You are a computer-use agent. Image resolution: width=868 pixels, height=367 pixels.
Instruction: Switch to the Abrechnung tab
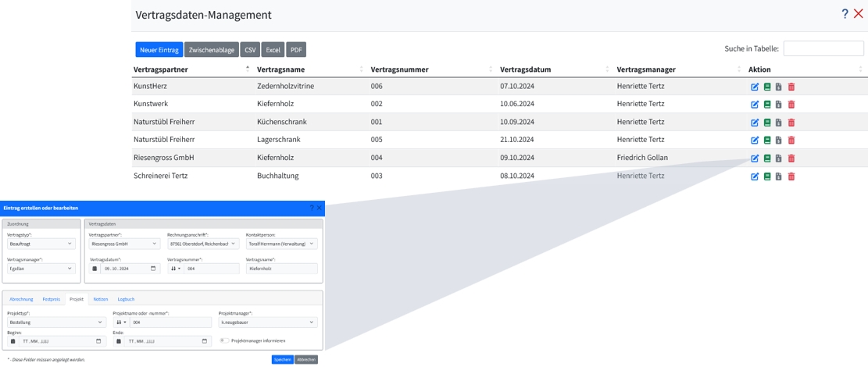tap(21, 299)
